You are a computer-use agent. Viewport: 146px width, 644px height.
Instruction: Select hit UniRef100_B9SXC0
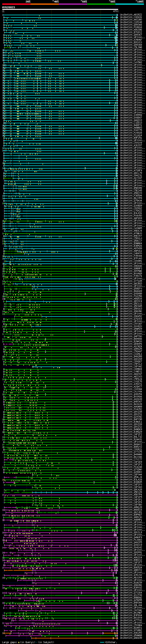131,42
